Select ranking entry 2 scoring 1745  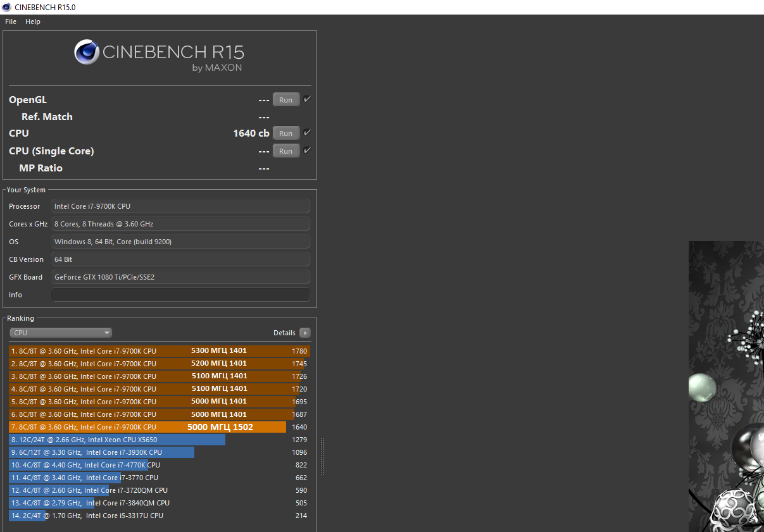160,364
